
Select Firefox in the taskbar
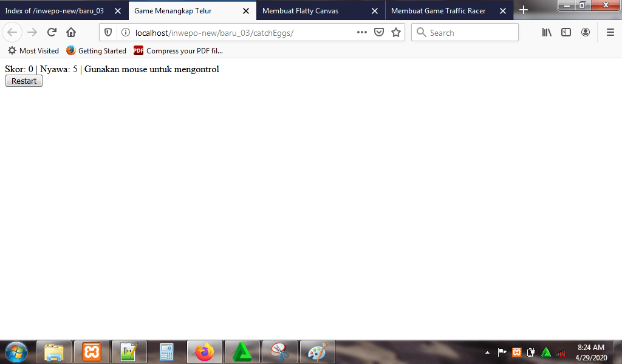tap(205, 352)
